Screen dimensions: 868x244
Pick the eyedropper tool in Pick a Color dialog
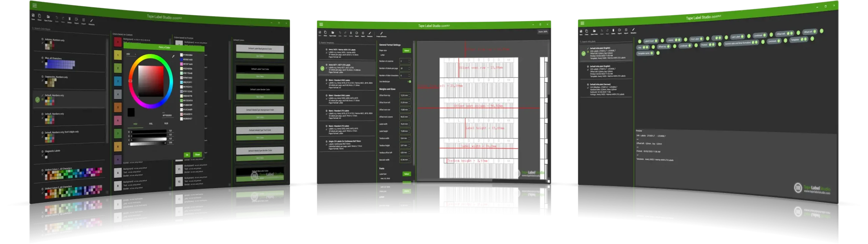(x=173, y=56)
